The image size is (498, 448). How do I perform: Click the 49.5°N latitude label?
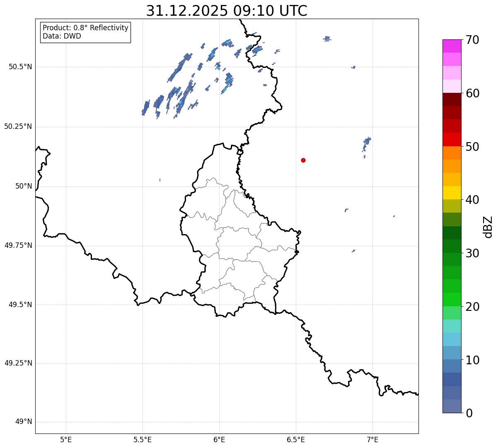tap(20, 305)
